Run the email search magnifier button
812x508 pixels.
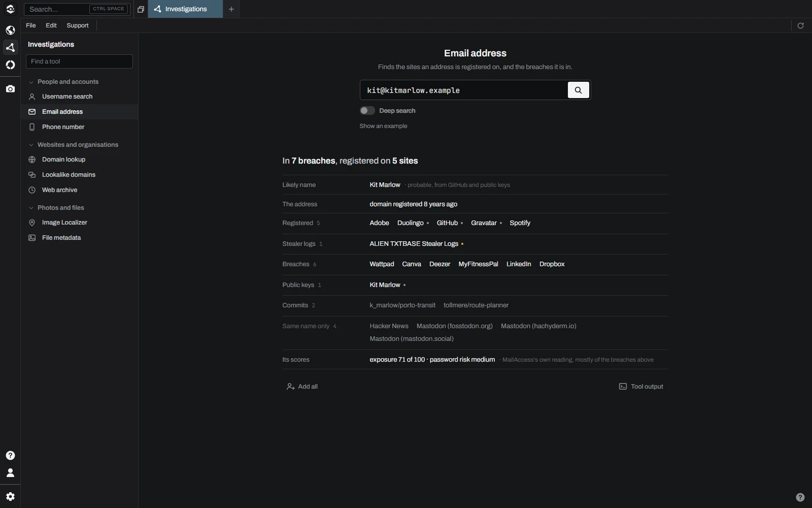[578, 90]
